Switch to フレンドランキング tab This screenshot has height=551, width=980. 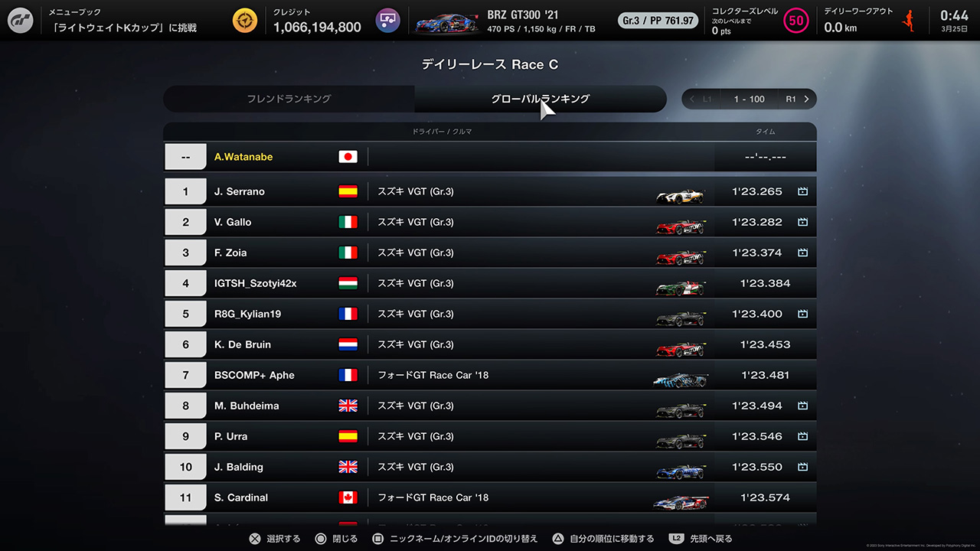[x=289, y=99]
